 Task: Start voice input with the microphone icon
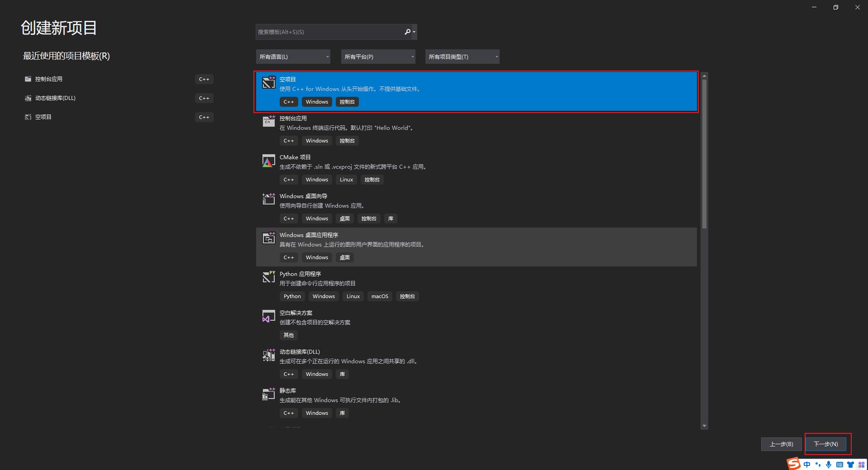tap(829, 465)
